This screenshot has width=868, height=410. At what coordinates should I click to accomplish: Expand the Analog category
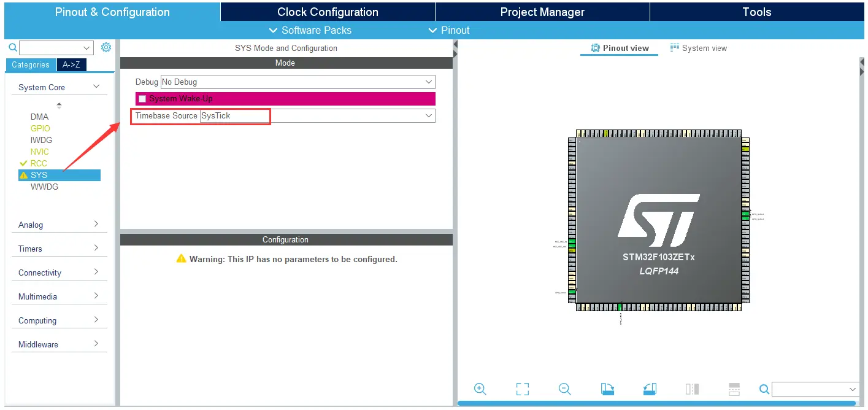[96, 224]
